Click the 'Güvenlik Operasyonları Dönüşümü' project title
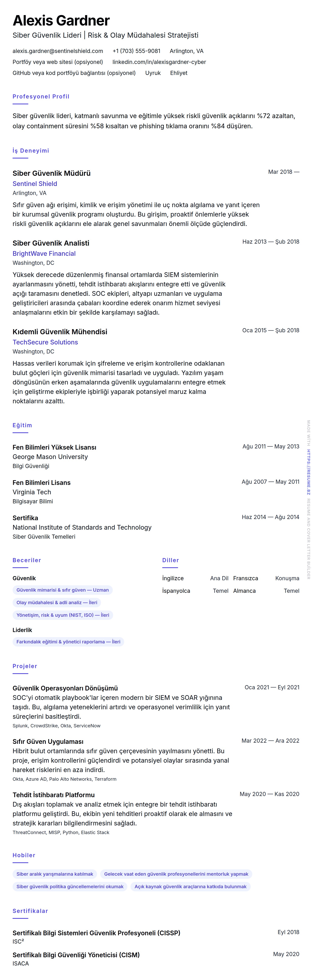This screenshot has height=980, width=312. point(65,688)
